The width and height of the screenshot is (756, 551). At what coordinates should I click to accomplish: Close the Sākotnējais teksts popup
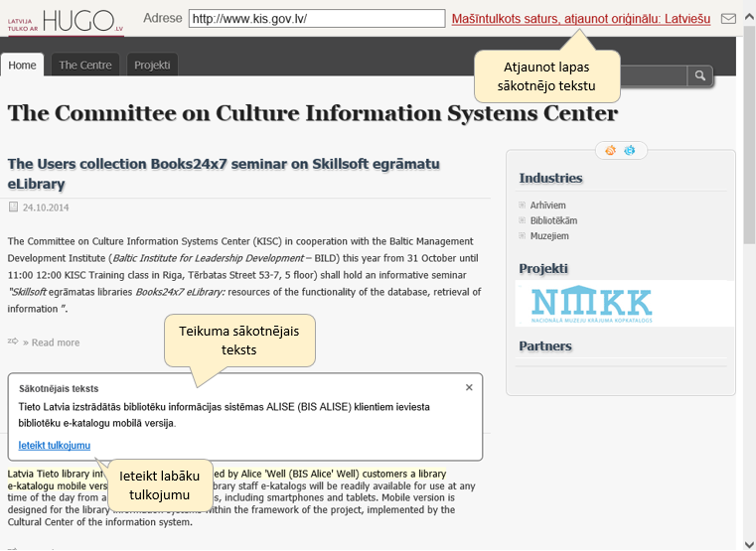469,387
